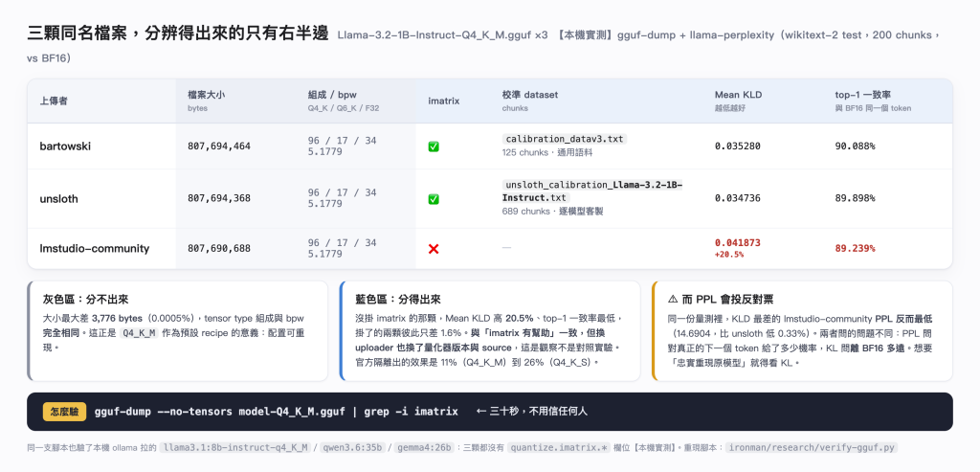This screenshot has height=472, width=980.
Task: Click red Mean KLD value 0.041873
Action: (x=738, y=242)
